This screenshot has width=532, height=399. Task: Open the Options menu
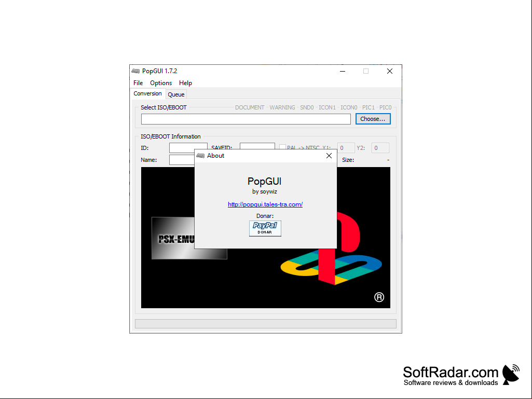click(x=161, y=83)
